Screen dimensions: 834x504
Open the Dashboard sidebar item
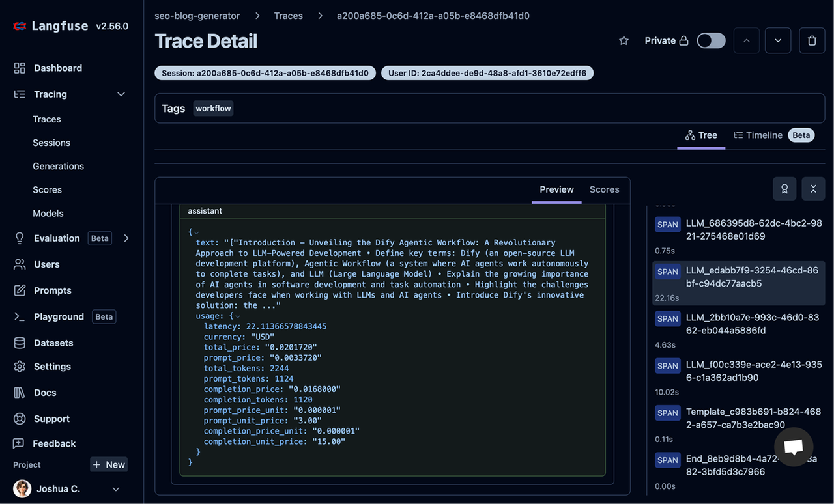(x=57, y=68)
